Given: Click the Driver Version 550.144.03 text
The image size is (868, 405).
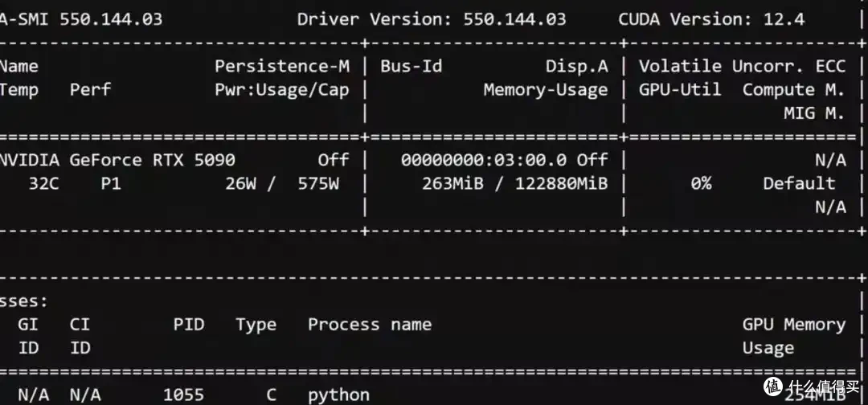Looking at the screenshot, I should click(432, 19).
